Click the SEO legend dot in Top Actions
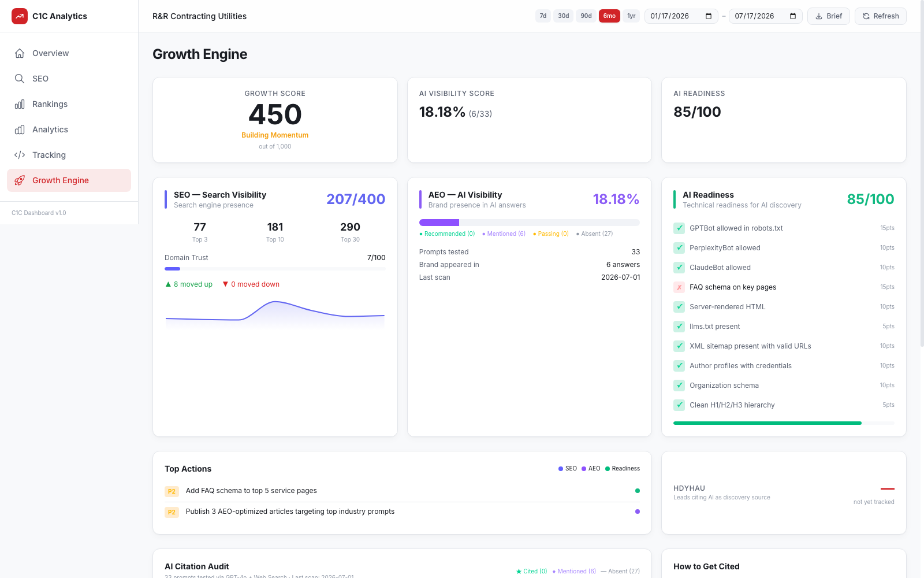The height and width of the screenshot is (578, 924). [561, 469]
